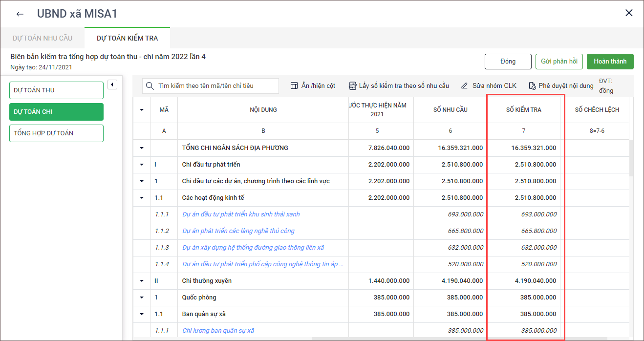This screenshot has height=341, width=644.
Task: Click the search by code or name field
Action: coord(215,86)
